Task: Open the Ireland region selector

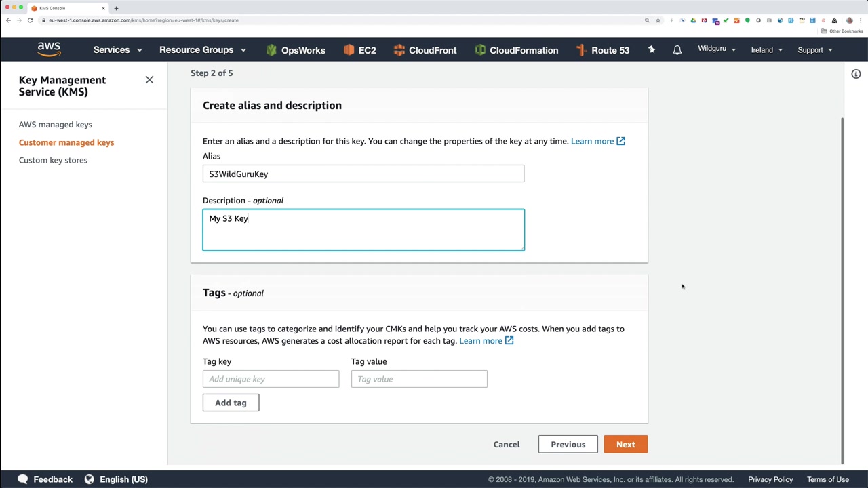Action: tap(766, 50)
